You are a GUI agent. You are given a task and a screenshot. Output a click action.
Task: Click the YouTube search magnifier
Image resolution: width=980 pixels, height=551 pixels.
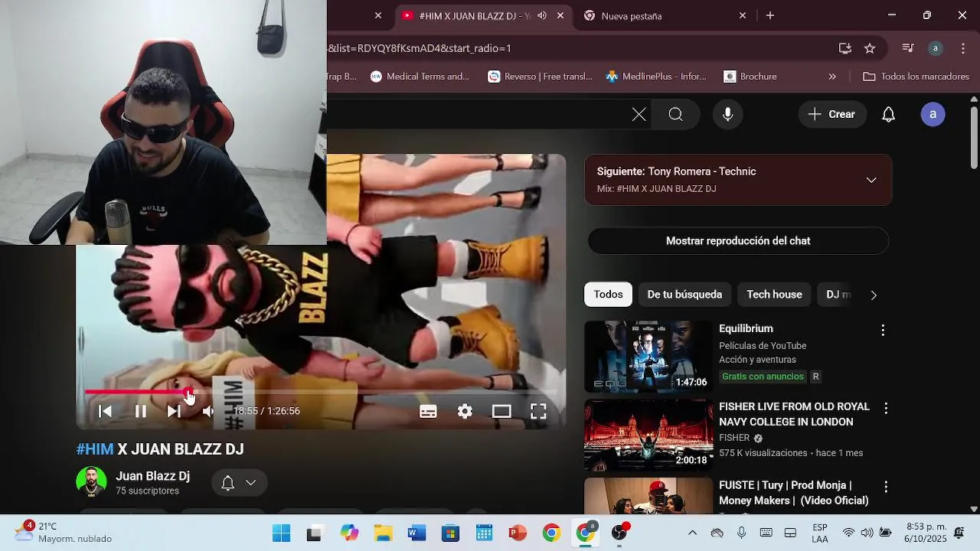point(675,115)
